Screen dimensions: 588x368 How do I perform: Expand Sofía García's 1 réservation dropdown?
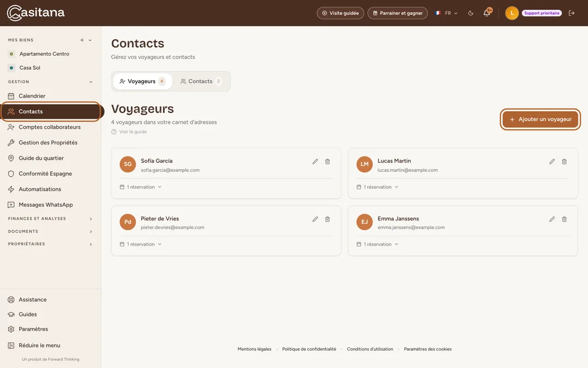pos(140,187)
